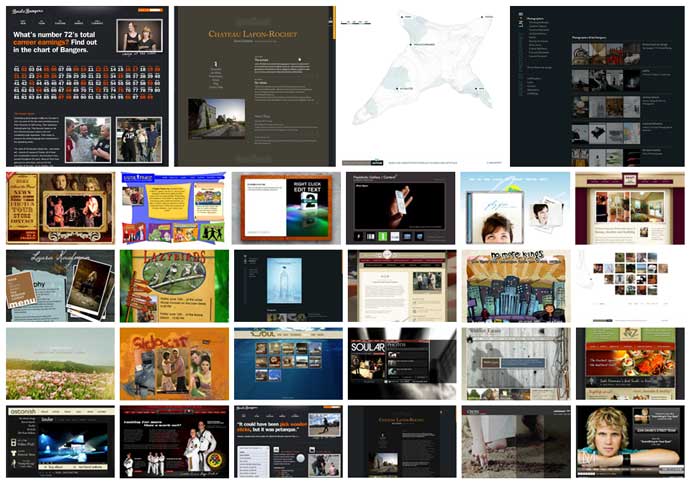Click the "SOULAR" logo text
The width and height of the screenshot is (690, 483).
[368, 348]
